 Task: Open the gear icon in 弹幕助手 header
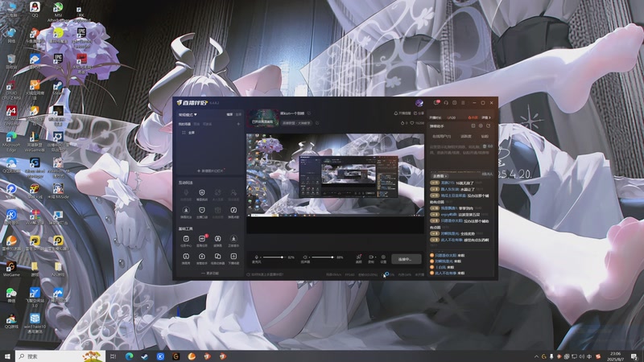[481, 126]
